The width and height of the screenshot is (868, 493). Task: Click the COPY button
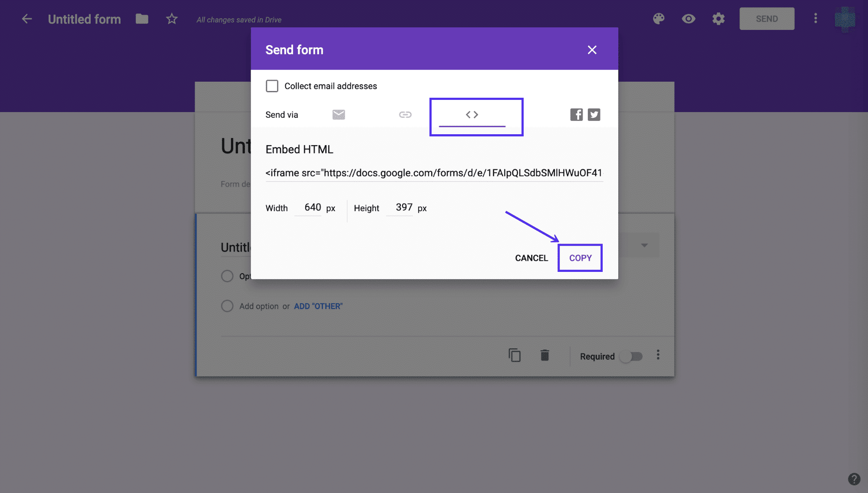[580, 258]
